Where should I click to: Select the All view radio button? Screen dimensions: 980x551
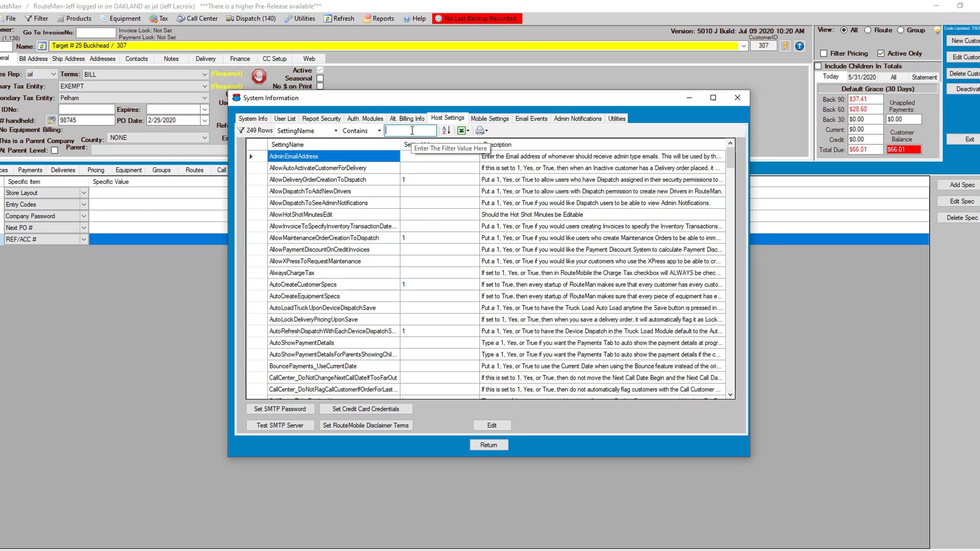click(844, 30)
